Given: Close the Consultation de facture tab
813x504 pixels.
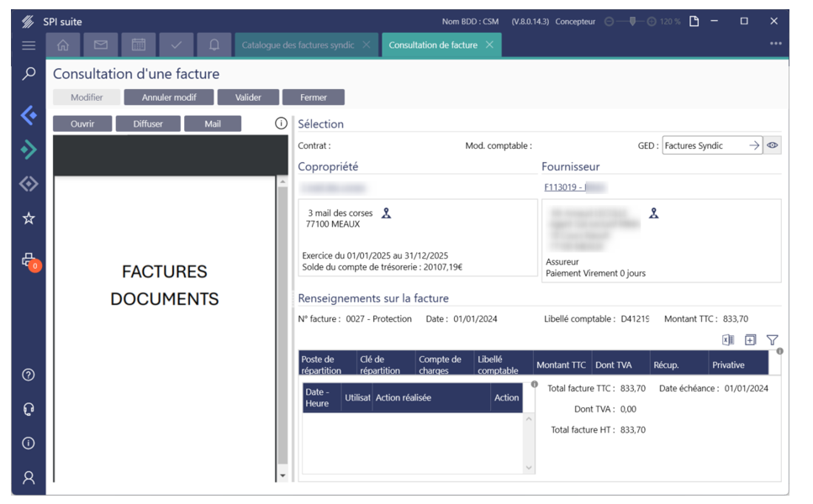Looking at the screenshot, I should click(x=489, y=45).
